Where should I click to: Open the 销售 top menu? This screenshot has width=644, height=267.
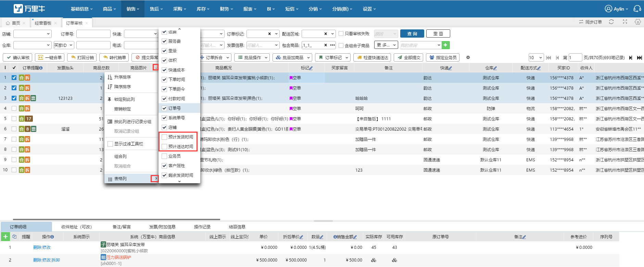[x=133, y=9]
